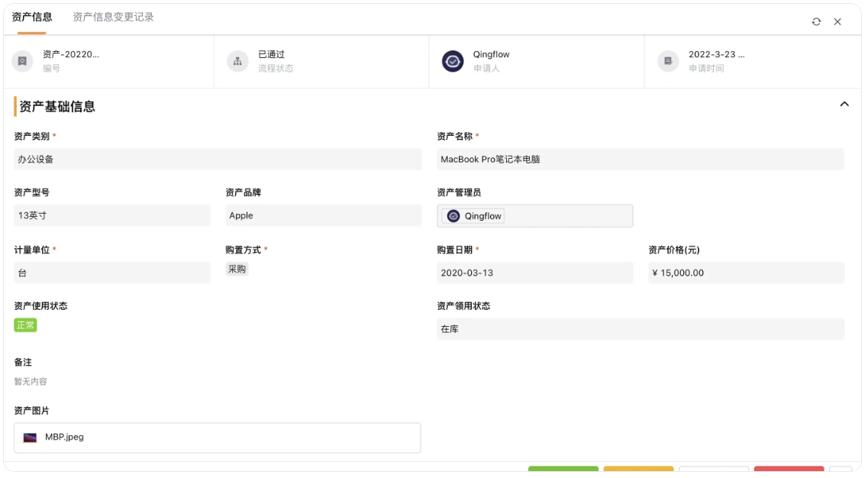Click the 资产名称 field with MacBook Pro笔记本电脑
868x478 pixels.
click(x=641, y=159)
